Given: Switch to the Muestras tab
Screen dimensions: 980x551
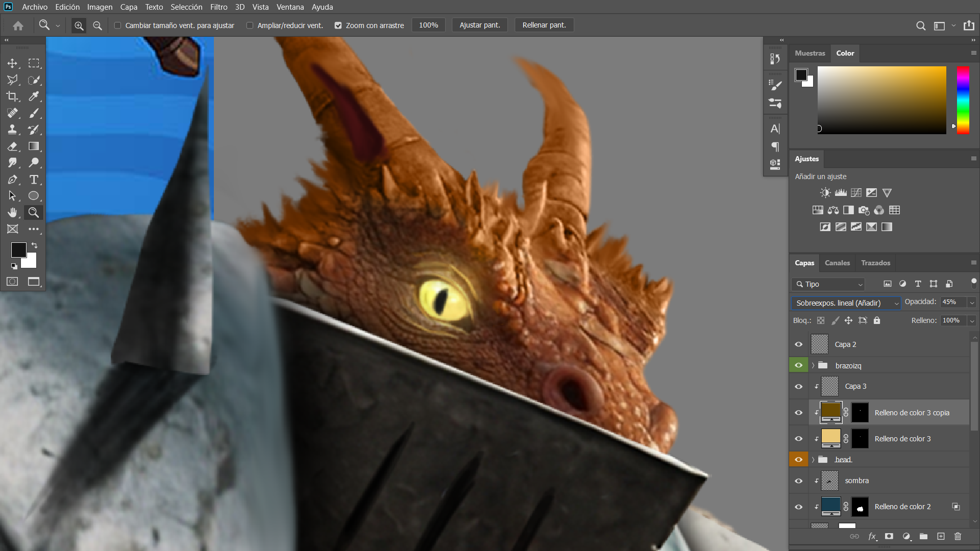Looking at the screenshot, I should pos(810,53).
